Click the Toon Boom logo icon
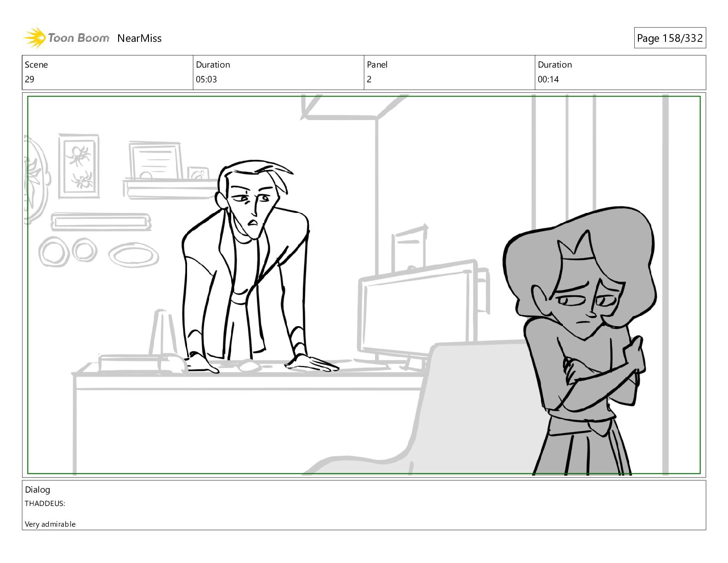 tap(34, 38)
